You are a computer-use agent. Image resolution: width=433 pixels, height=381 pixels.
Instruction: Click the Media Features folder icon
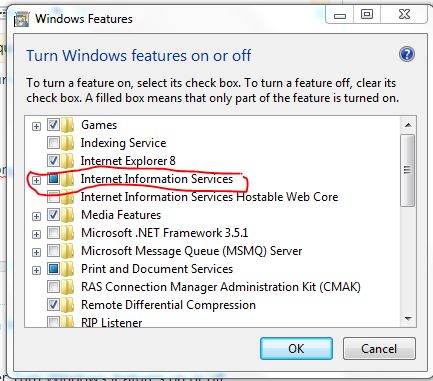(68, 215)
